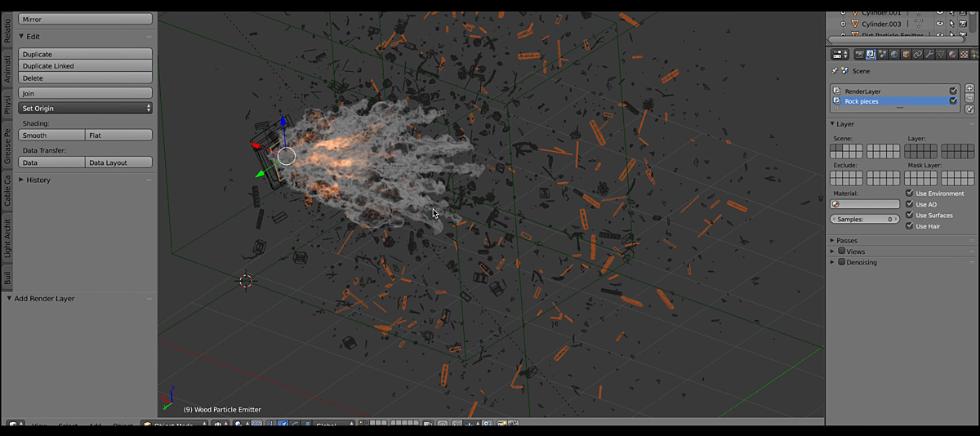Uncheck Use Surfaces

tap(910, 215)
